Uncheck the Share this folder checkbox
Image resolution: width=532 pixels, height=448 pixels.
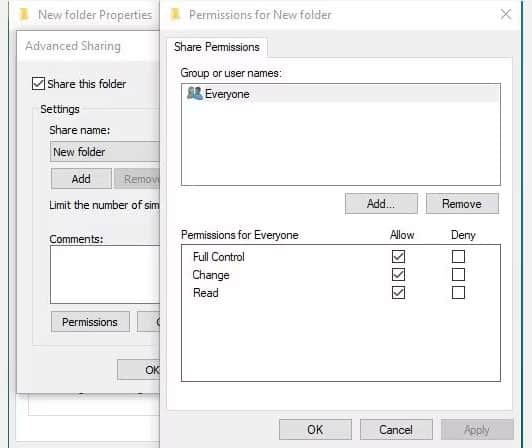click(x=38, y=83)
